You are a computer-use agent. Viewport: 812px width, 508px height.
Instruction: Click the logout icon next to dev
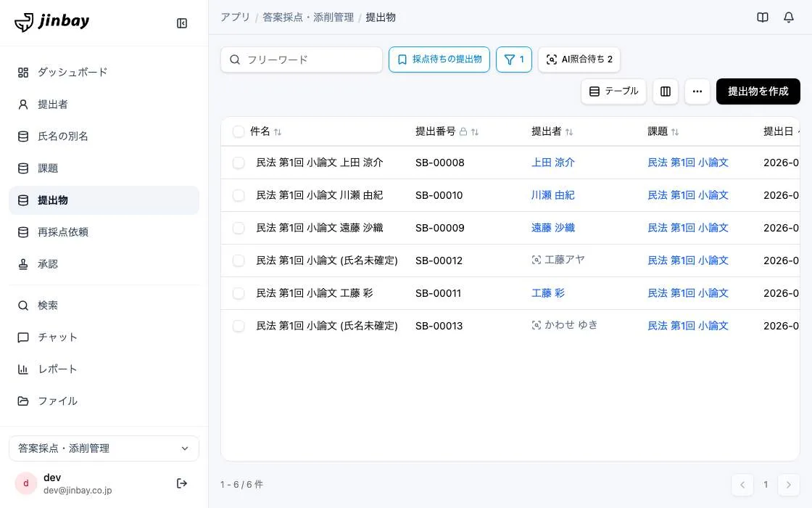coord(182,483)
